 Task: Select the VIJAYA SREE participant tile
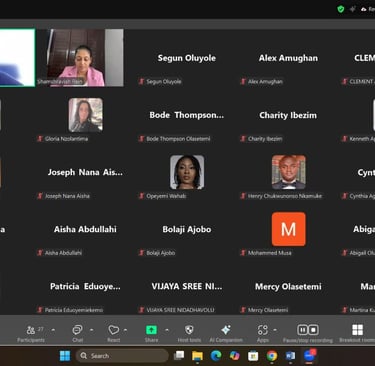[x=187, y=286]
